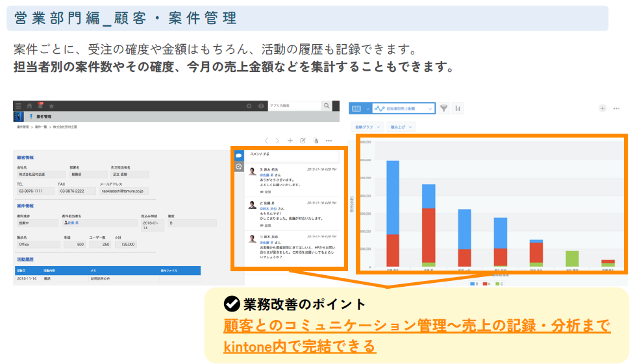Focus the app search input field
The image size is (635, 364).
point(295,106)
